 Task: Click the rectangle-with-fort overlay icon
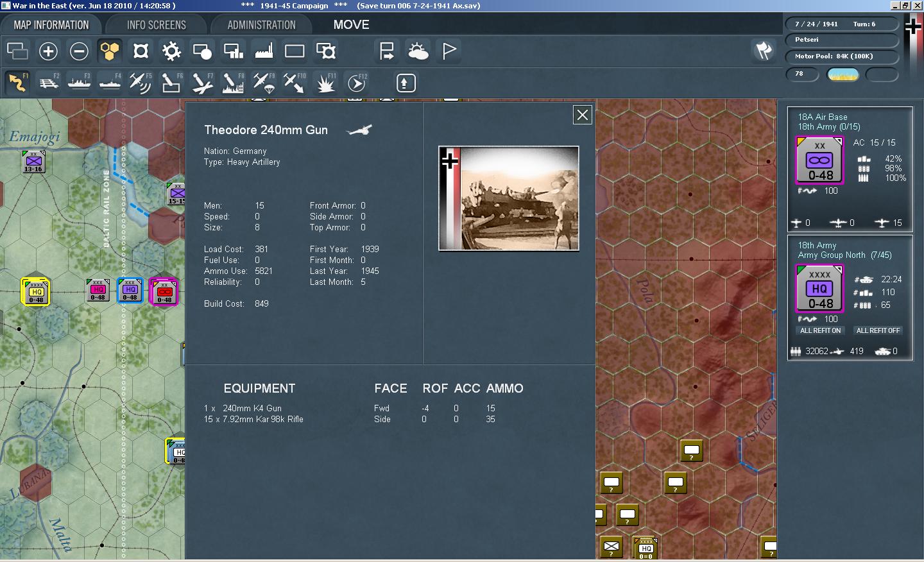[325, 51]
